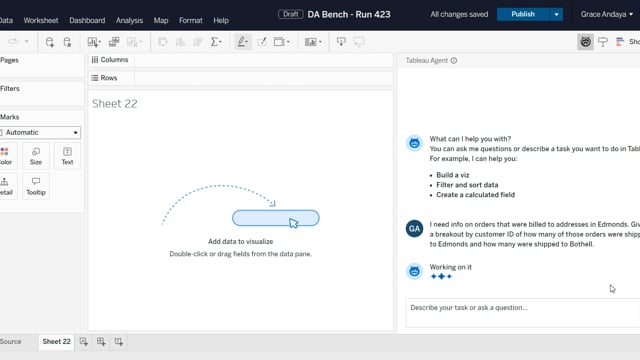The image size is (640, 360).
Task: Click the New Worksheet icon beside Sheet 22
Action: [84, 342]
